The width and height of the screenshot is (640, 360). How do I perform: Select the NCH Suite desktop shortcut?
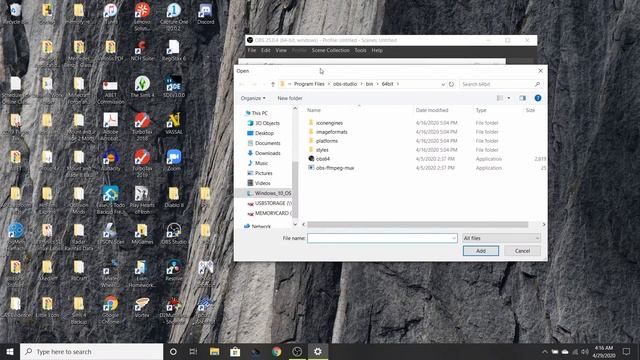(x=142, y=50)
